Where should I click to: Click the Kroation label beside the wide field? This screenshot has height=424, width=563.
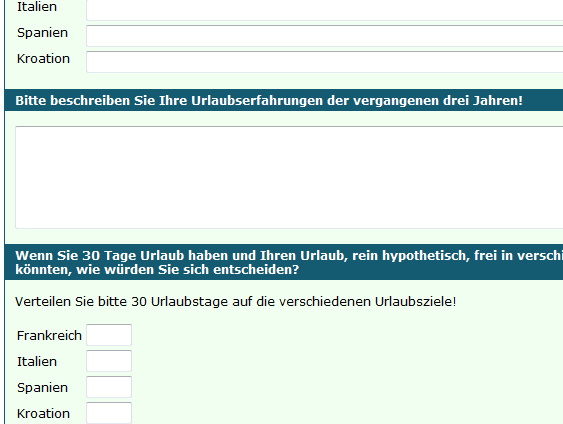pos(43,59)
